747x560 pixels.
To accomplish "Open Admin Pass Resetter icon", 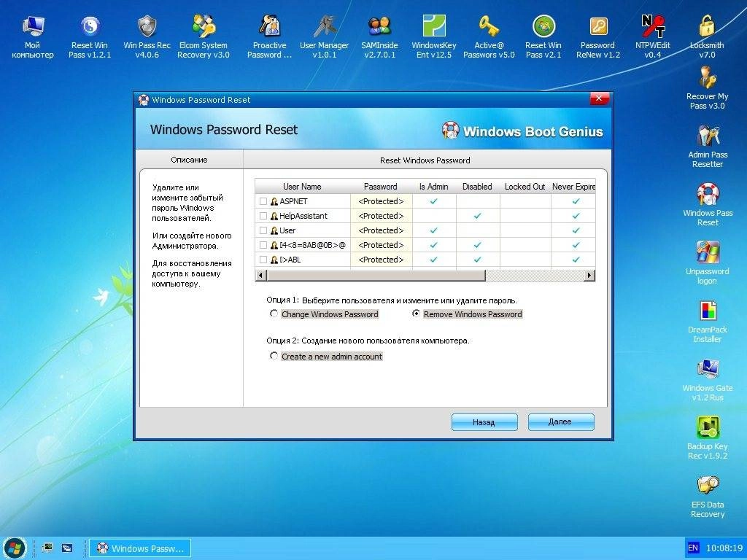I will (x=708, y=146).
